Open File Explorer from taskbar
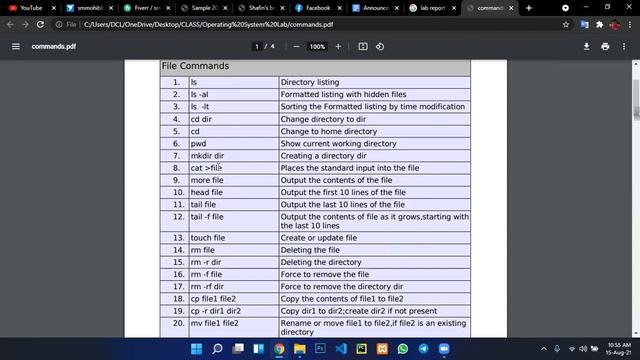This screenshot has width=640, height=360. tap(300, 349)
